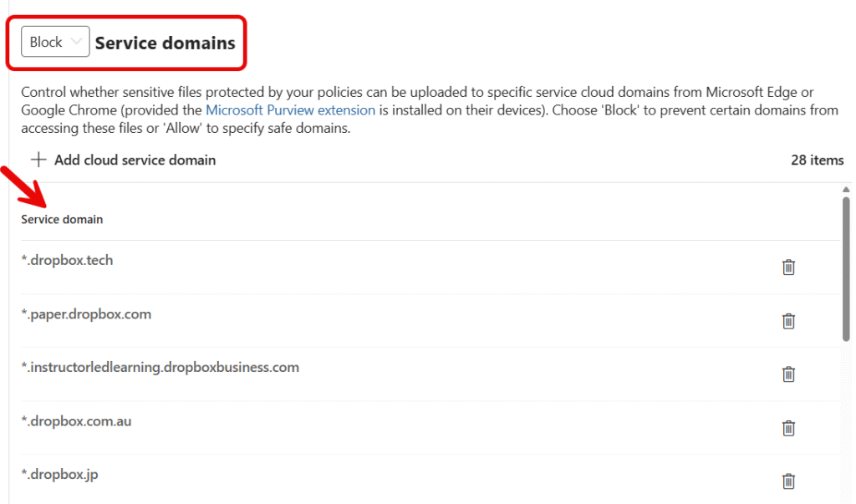
Task: Open the Microsoft Purview extension link
Action: [290, 109]
